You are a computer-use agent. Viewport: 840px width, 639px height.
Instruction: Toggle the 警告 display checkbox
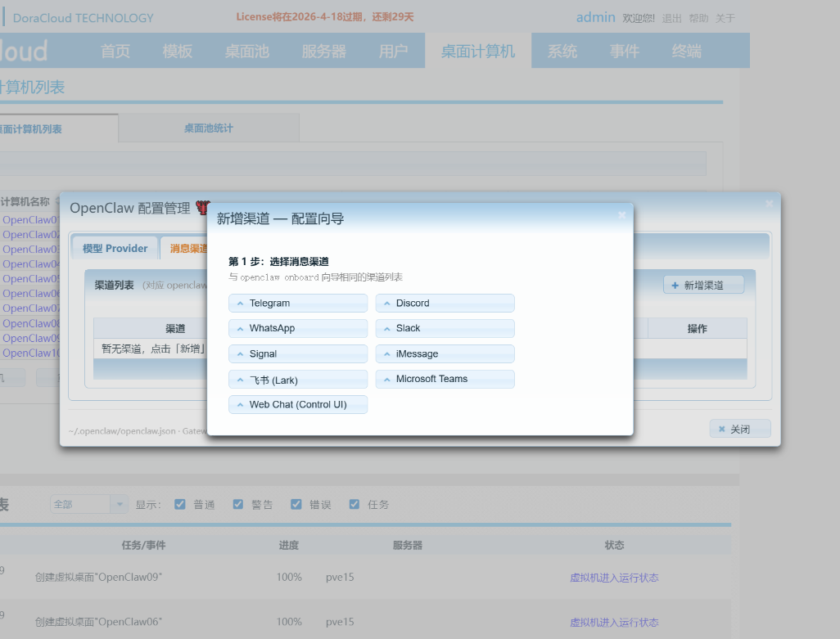click(238, 504)
